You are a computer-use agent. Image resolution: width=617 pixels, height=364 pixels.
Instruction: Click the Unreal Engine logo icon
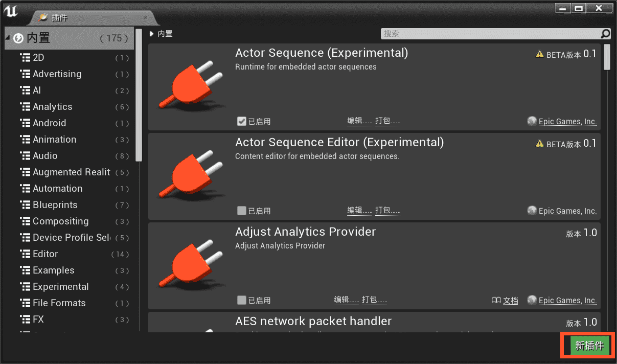pos(11,11)
